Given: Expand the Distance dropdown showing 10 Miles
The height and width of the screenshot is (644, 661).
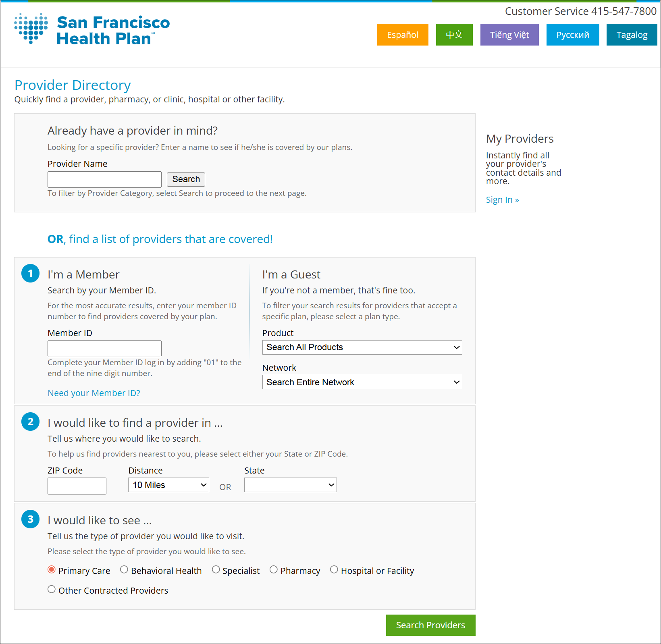Looking at the screenshot, I should pyautogui.click(x=168, y=485).
